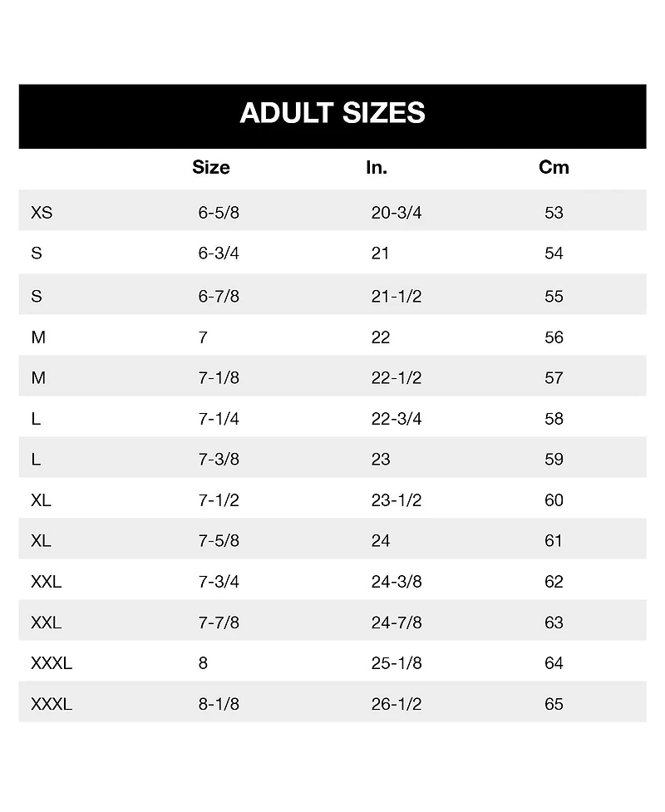Select the 7-1/4 size value

[219, 419]
